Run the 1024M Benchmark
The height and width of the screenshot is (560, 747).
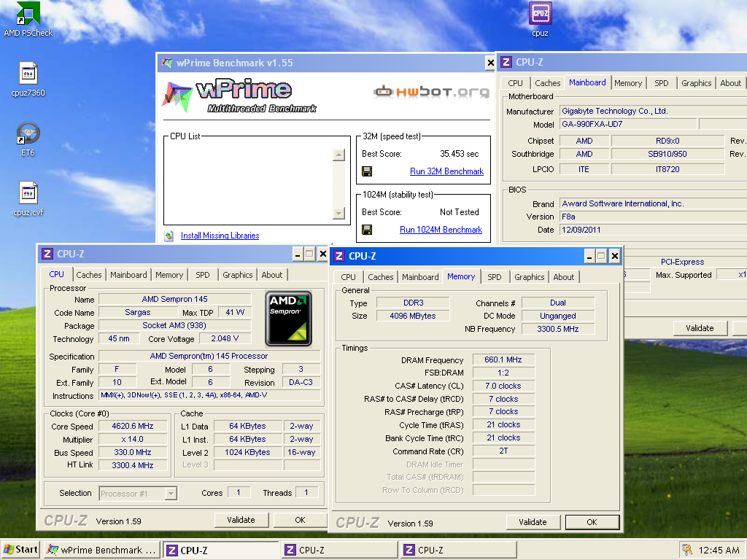click(x=441, y=230)
